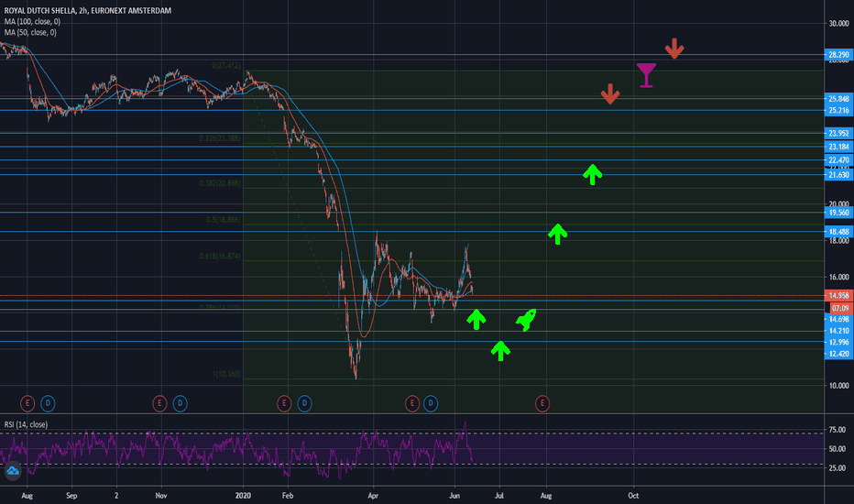Click the 25.216 price line label
Viewport: 854px width, 504px height.
click(x=838, y=110)
